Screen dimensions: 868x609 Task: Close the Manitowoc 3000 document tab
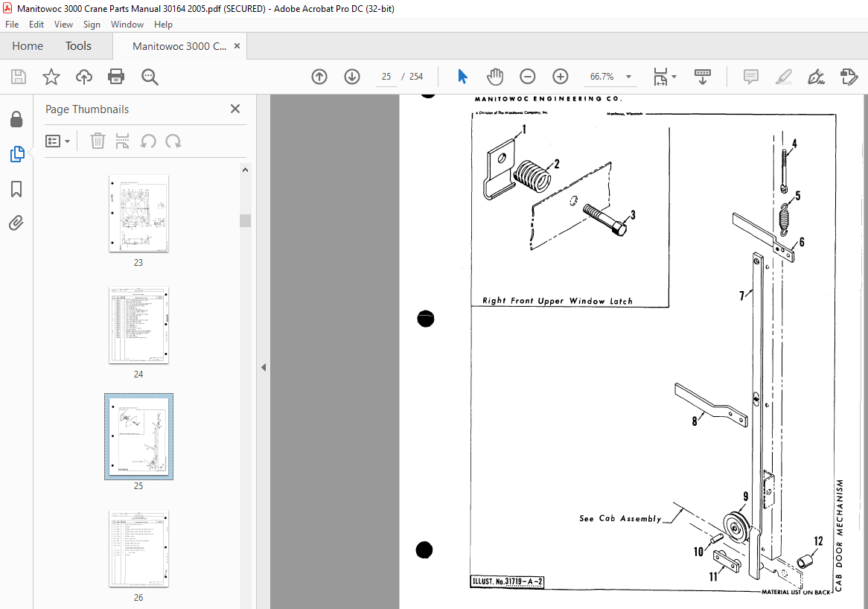[x=237, y=46]
